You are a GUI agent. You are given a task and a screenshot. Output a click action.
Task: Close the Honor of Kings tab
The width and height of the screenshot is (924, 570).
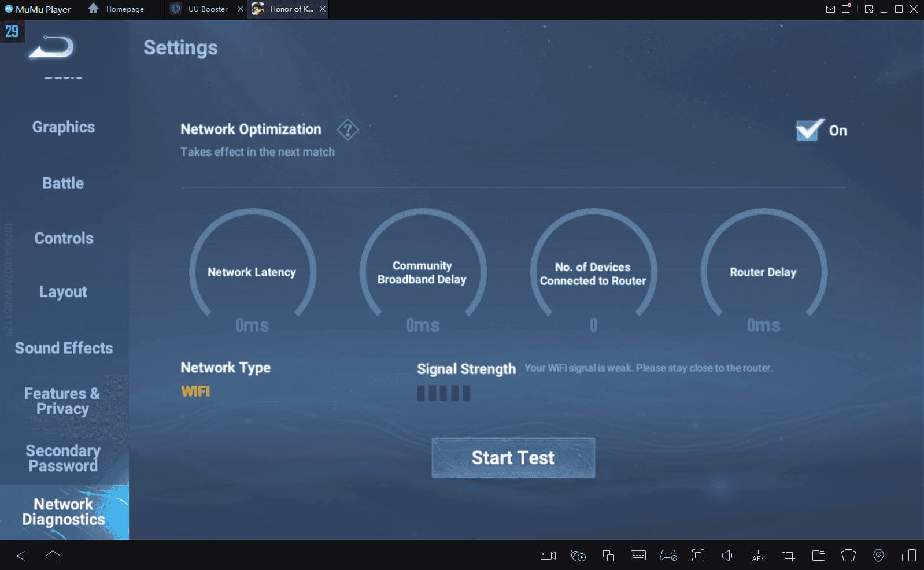click(323, 9)
